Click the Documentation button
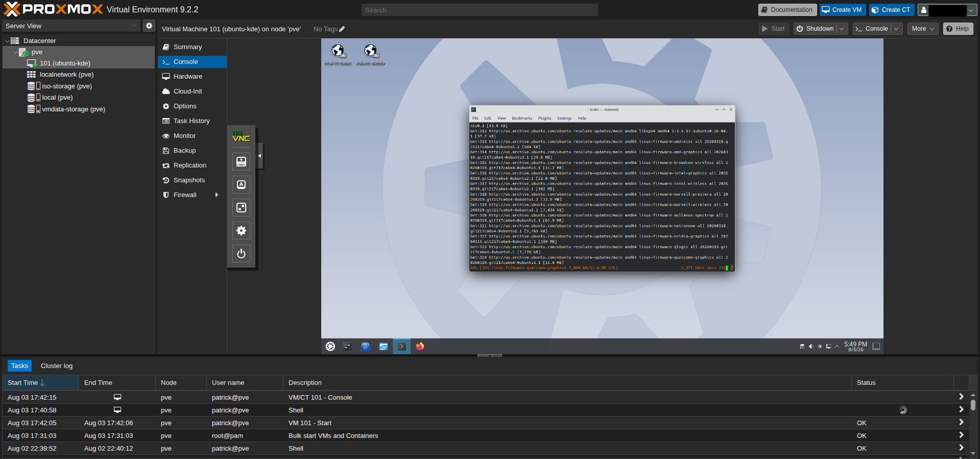The image size is (980, 459). coord(787,10)
